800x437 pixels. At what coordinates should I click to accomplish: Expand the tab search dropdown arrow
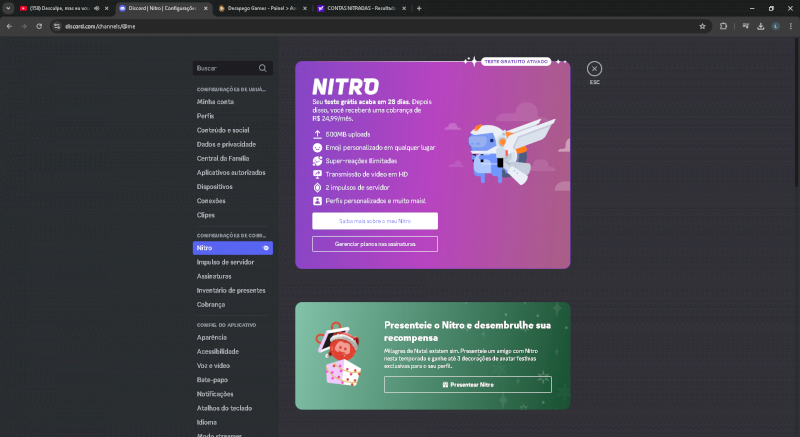point(8,8)
